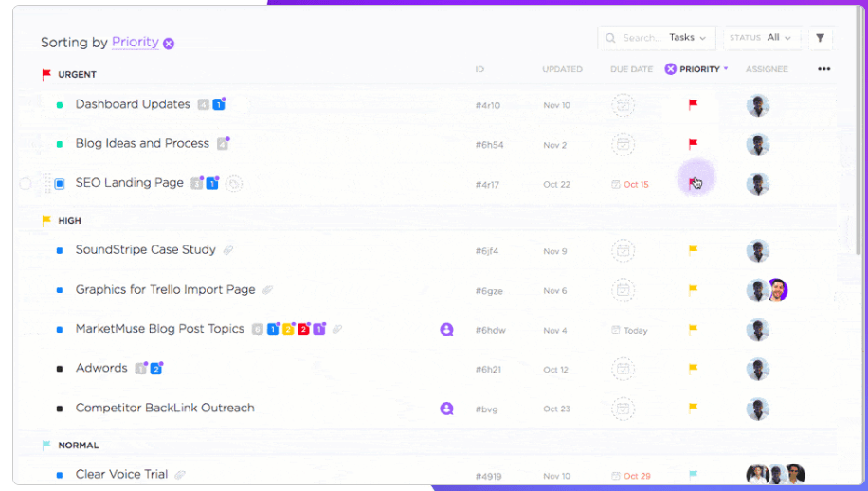Open the filter funnel icon
868x491 pixels.
(x=820, y=38)
